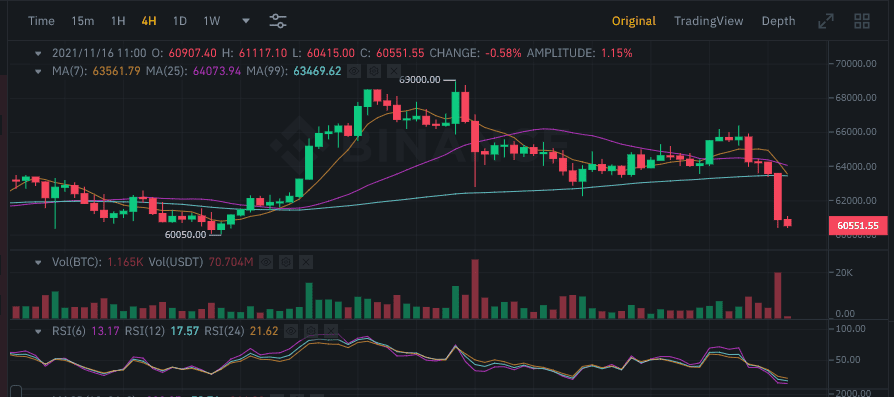
Task: Switch to the 1W interval
Action: (212, 21)
